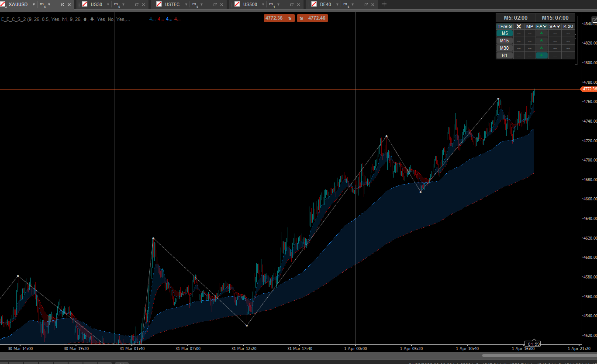
Task: Detach the USTEC chart tab
Action: [x=214, y=4]
